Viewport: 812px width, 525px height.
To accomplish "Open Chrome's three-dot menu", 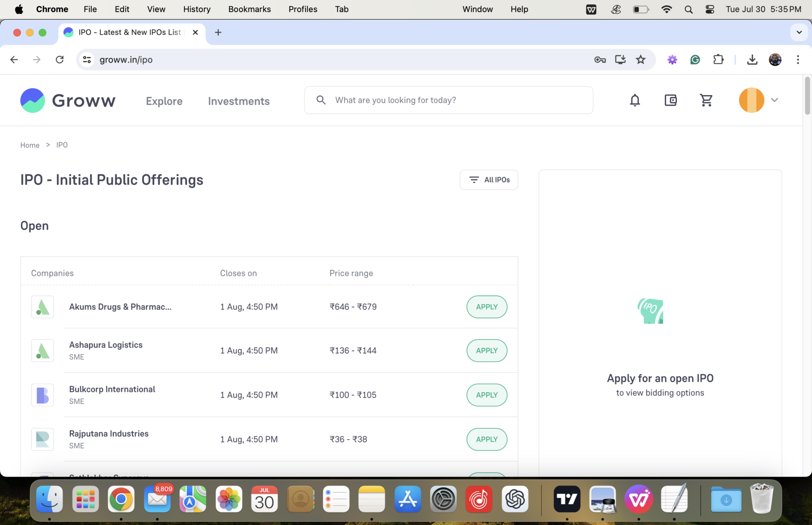I will tap(797, 59).
